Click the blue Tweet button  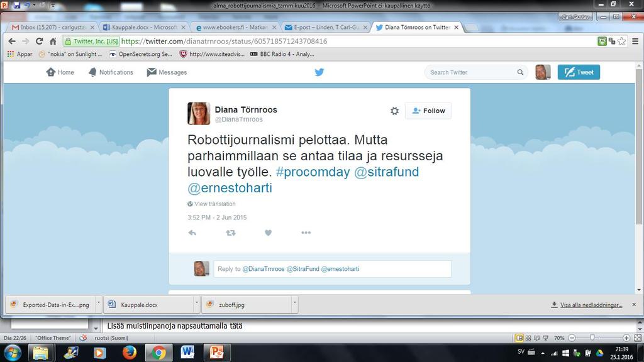579,72
